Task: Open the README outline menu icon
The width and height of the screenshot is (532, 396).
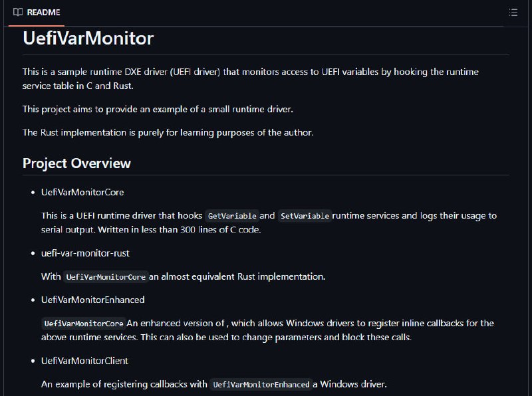Action: pyautogui.click(x=513, y=13)
